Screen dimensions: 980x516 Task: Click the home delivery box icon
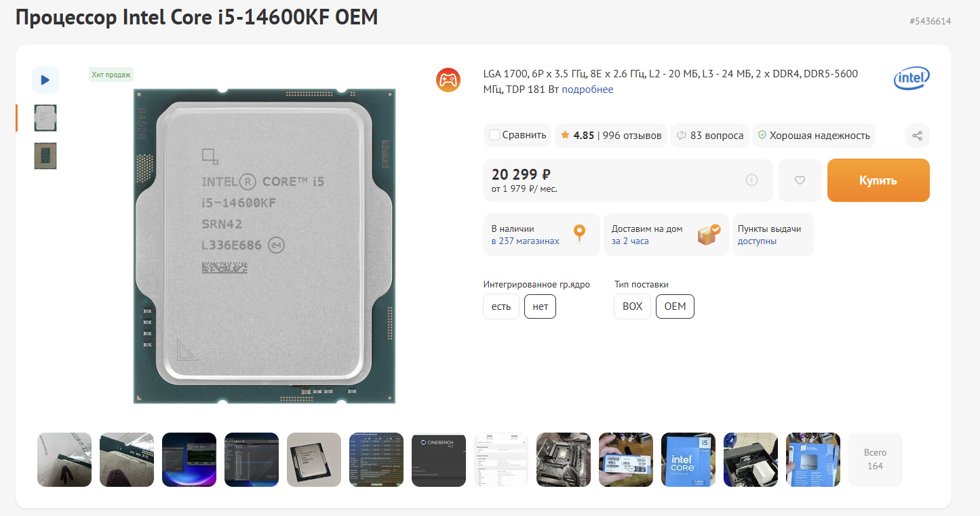click(709, 235)
